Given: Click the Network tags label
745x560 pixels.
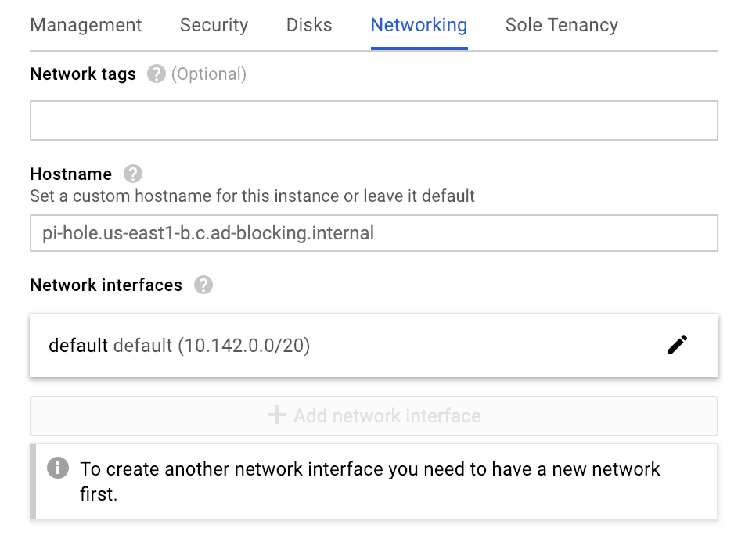Looking at the screenshot, I should (x=83, y=74).
